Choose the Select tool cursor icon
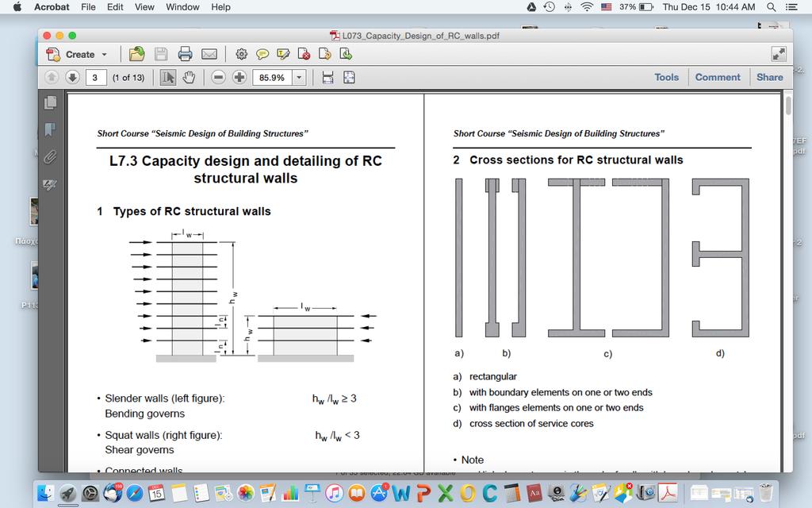Viewport: 812px width, 508px height. pyautogui.click(x=168, y=77)
